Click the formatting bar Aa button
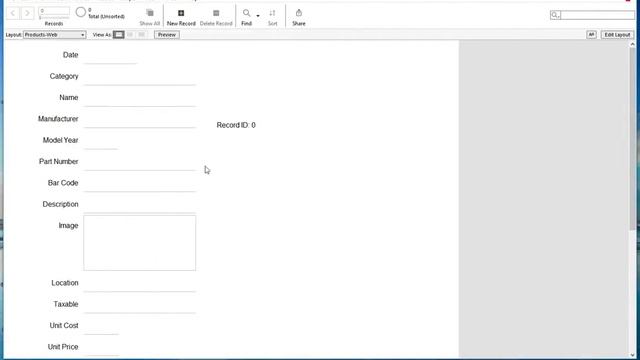Screen dimensions: 640x360 (591, 35)
